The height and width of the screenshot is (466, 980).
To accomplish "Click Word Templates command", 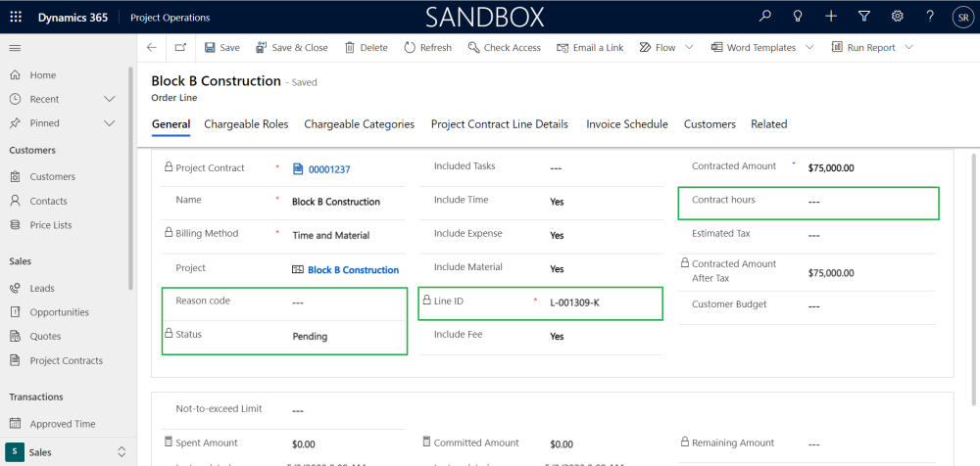I will click(754, 47).
